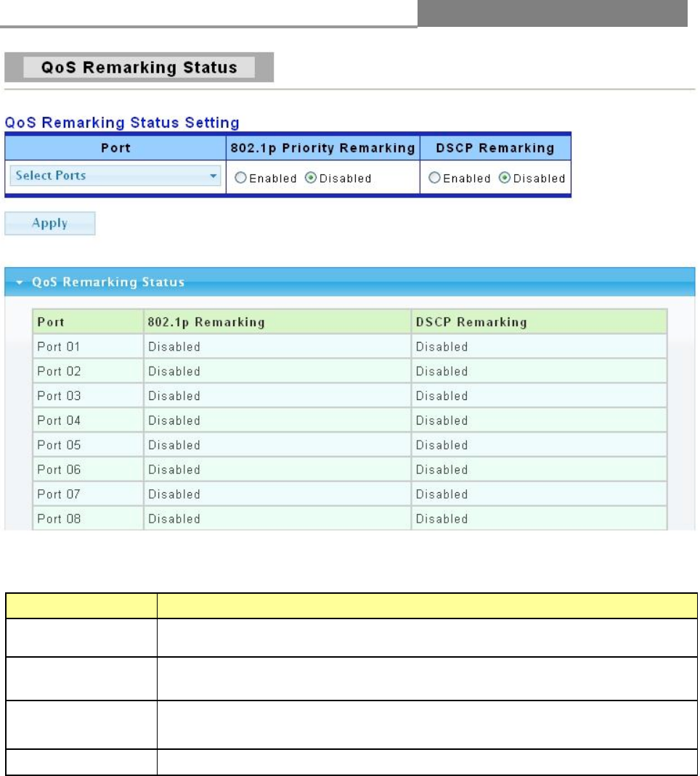Viewport: 700px width, 776px height.
Task: Click the QoS Remarking Status title tab
Action: (x=139, y=68)
